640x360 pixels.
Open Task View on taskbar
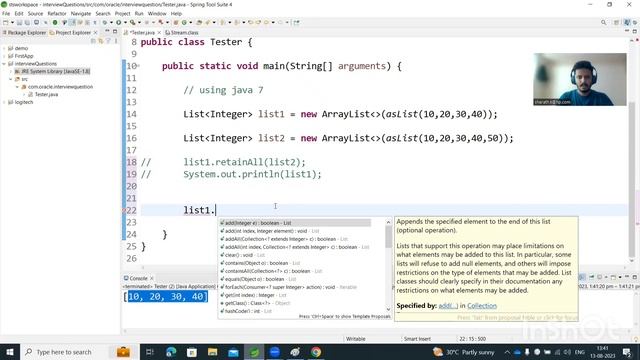tap(149, 352)
